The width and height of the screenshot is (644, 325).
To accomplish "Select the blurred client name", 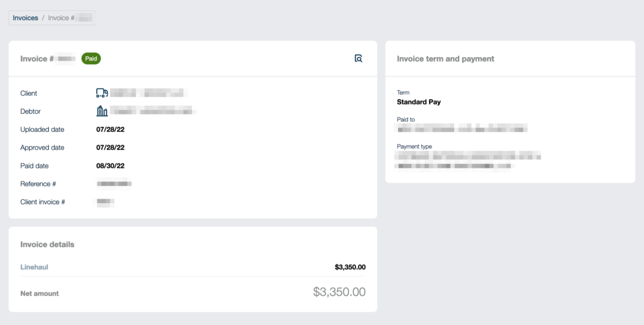I will point(148,93).
